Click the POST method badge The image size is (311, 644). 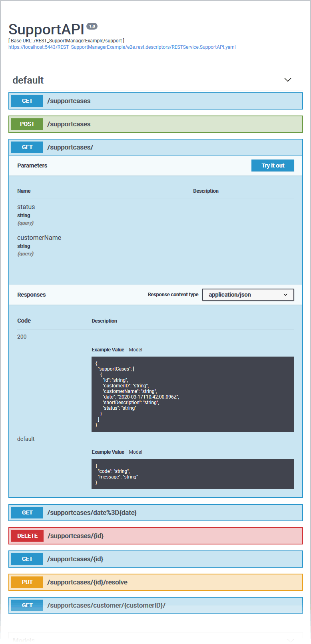[x=27, y=124]
